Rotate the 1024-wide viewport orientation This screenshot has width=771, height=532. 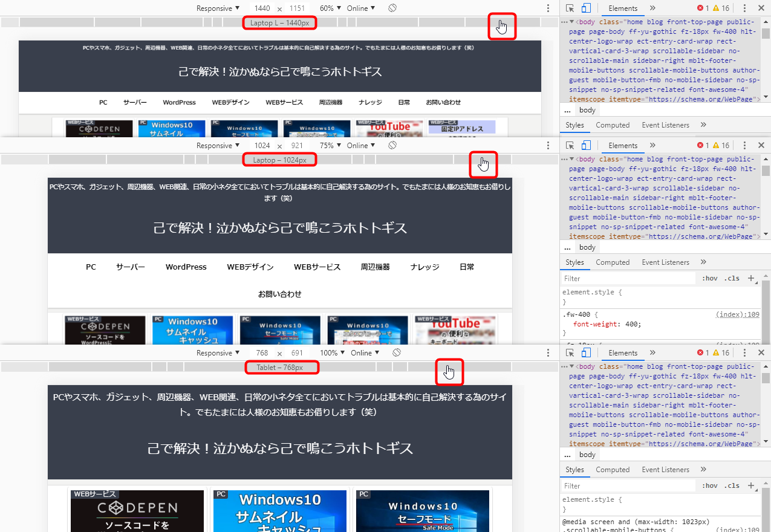coord(392,146)
